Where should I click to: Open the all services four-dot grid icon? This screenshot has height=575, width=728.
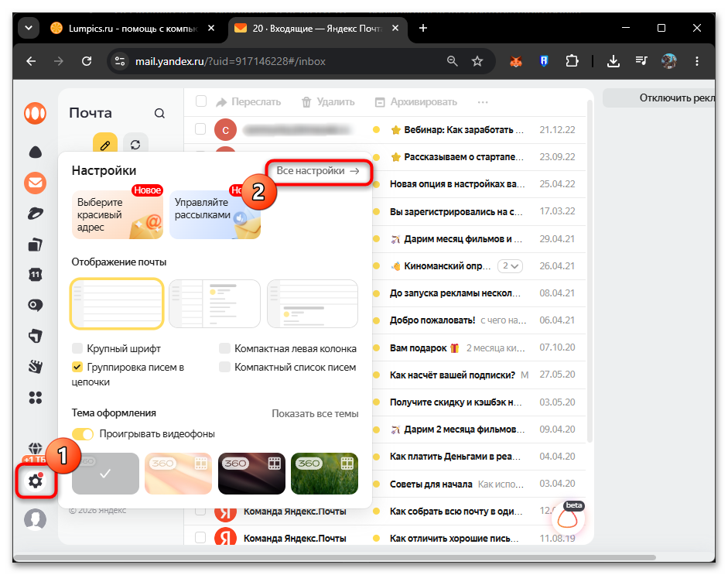point(36,398)
